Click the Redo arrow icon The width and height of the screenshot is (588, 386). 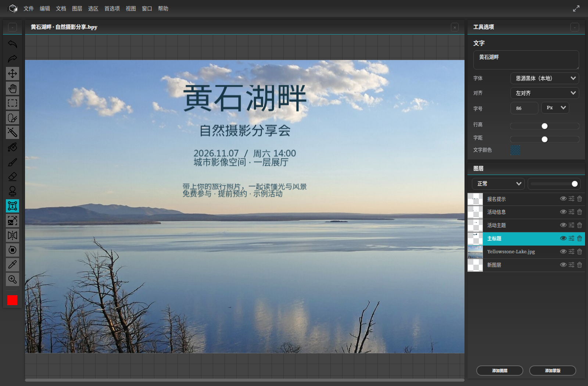coord(12,59)
